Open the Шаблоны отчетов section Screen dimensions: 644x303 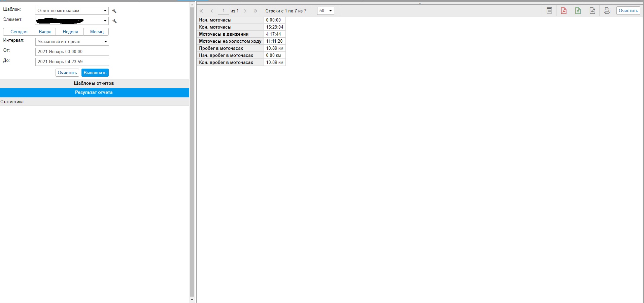(x=94, y=83)
